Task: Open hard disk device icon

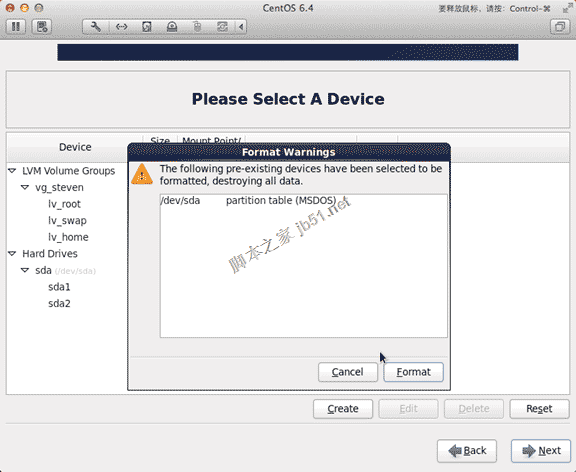Action: [147, 26]
